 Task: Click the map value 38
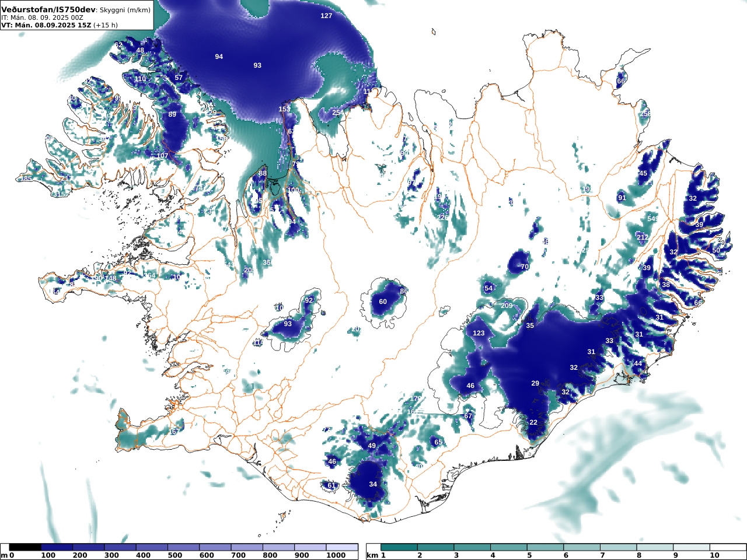[x=666, y=285]
